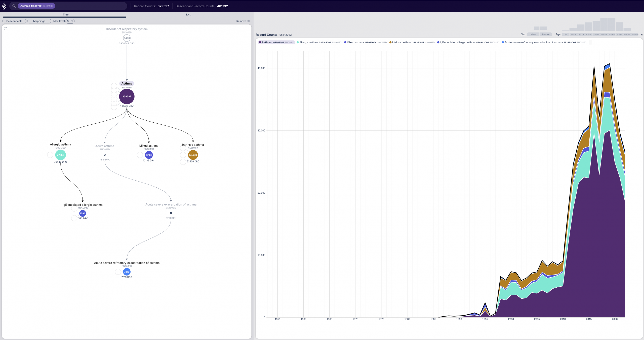The height and width of the screenshot is (340, 644).
Task: Click the 7319 refractory exacerbation node
Action: [x=127, y=272]
